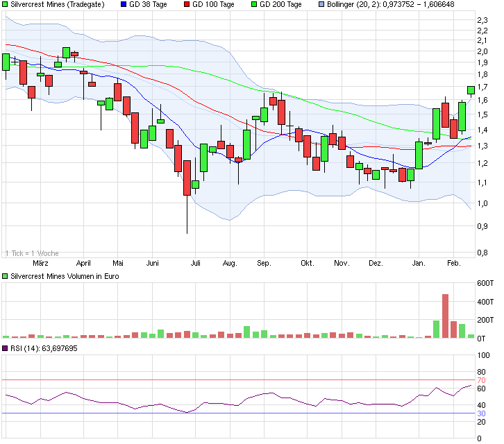This screenshot has width=504, height=444.
Task: Select the Silvercrest Mines (Tradegate) title text
Action: tap(57, 4)
